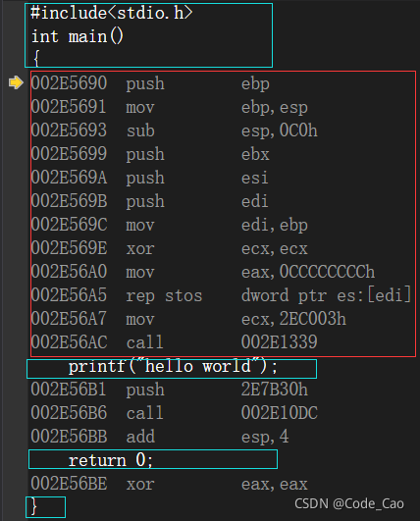Select the push esi instruction line
The image size is (420, 521).
149,178
